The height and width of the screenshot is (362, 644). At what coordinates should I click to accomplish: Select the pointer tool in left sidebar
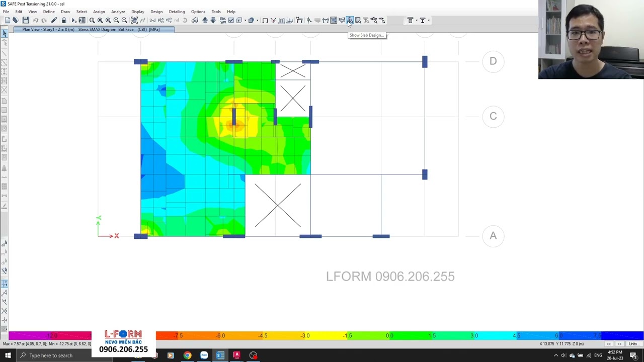pos(5,33)
